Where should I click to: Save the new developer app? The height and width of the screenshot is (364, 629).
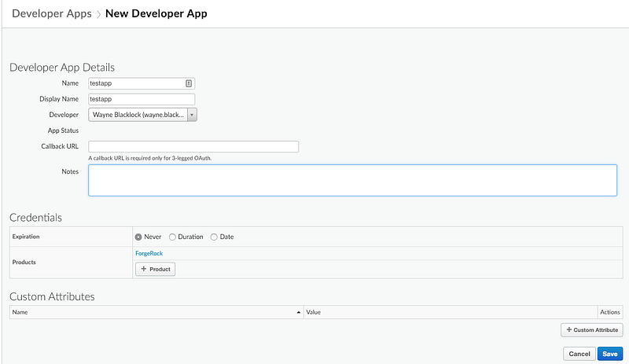tap(610, 354)
